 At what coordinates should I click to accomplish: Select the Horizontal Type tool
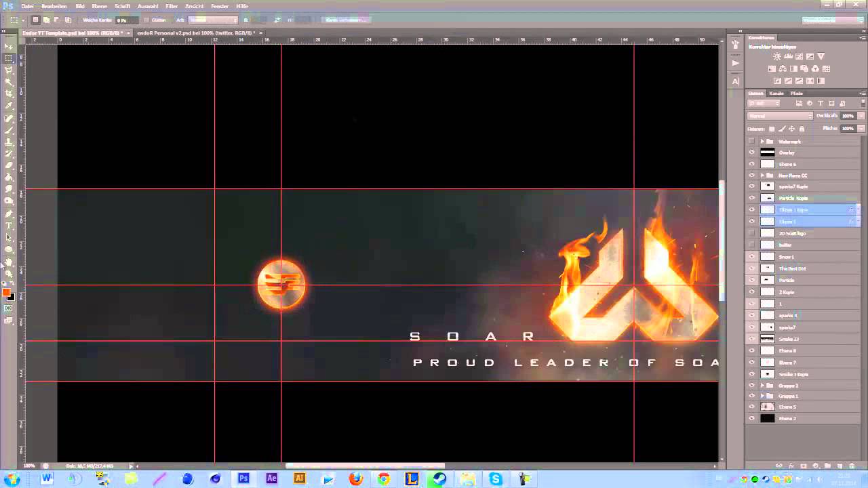point(9,225)
